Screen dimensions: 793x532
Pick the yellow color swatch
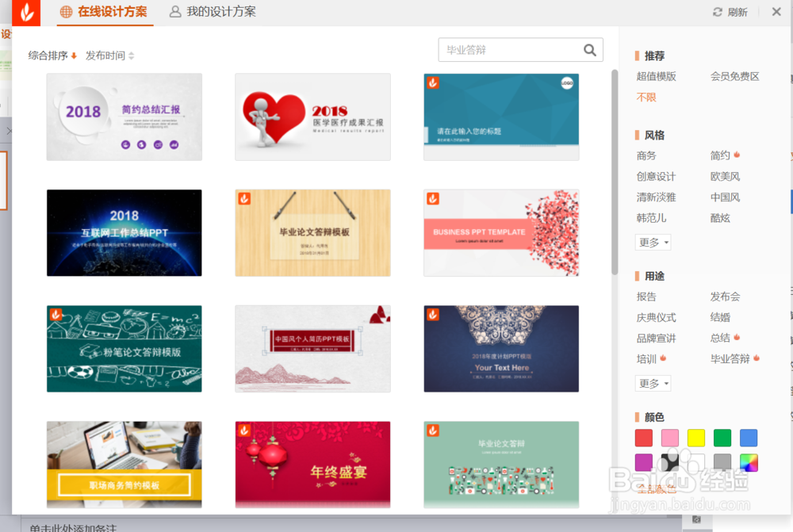click(696, 438)
